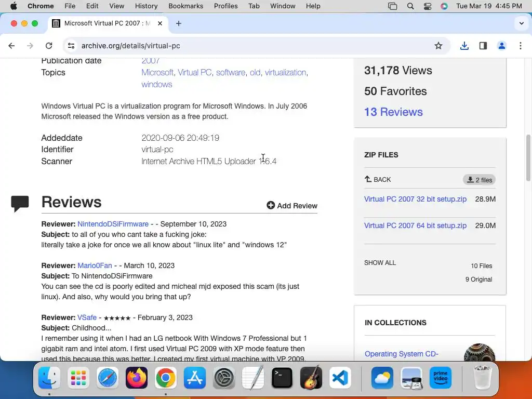This screenshot has width=532, height=399.
Task: Open reviewer Mario0Fan profile
Action: pos(95,265)
